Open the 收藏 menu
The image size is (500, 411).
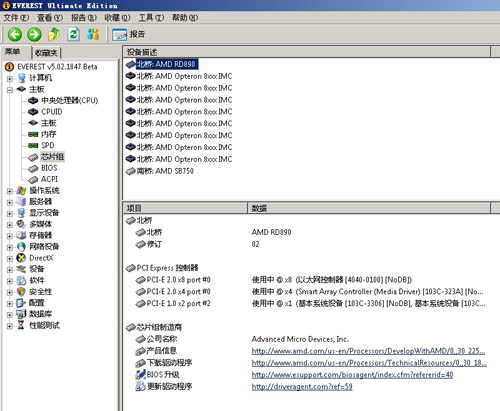(117, 18)
